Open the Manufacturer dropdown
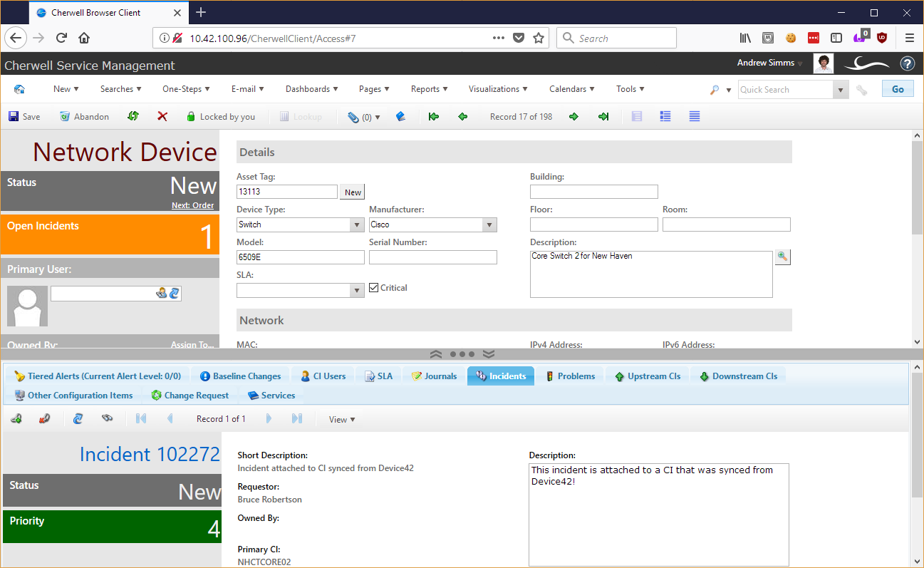924x568 pixels. [489, 225]
